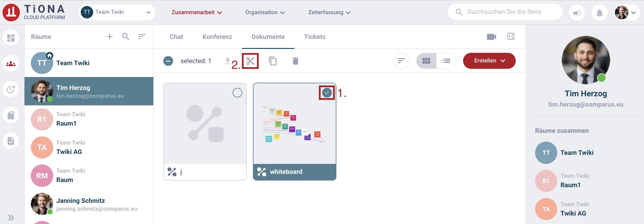
Task: Select Tim Herzog in rooms list
Action: pyautogui.click(x=89, y=91)
